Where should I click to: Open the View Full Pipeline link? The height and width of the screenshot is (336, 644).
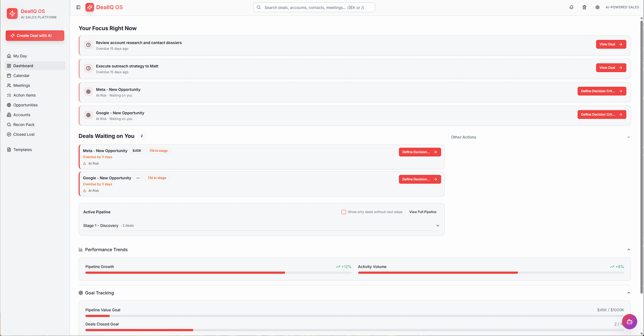(x=423, y=212)
